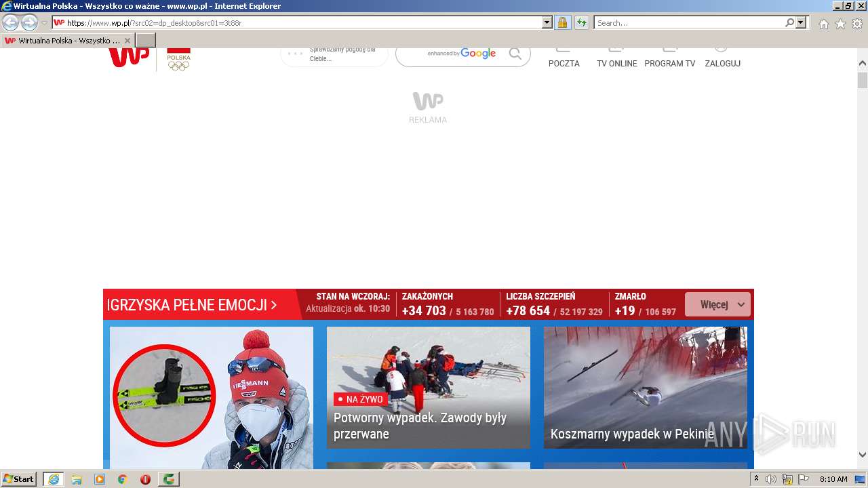Viewport: 868px width, 488px height.
Task: Open Action Center flag icon
Action: coord(803,479)
